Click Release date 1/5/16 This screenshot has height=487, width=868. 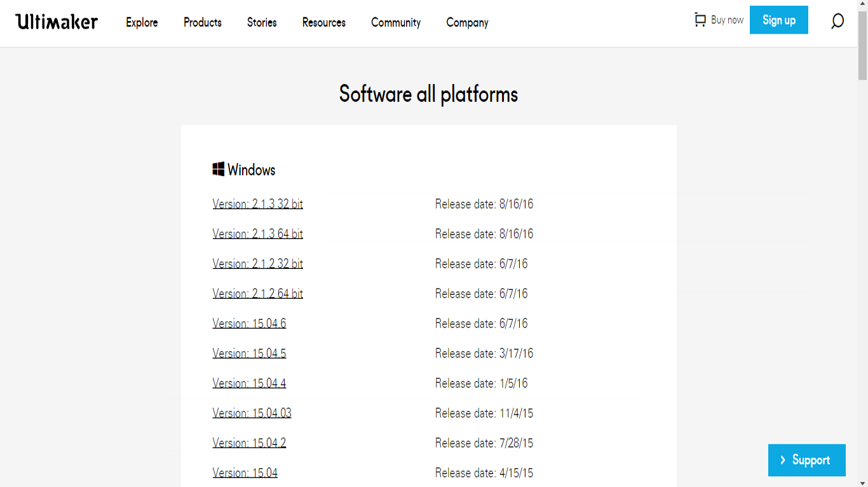[481, 383]
